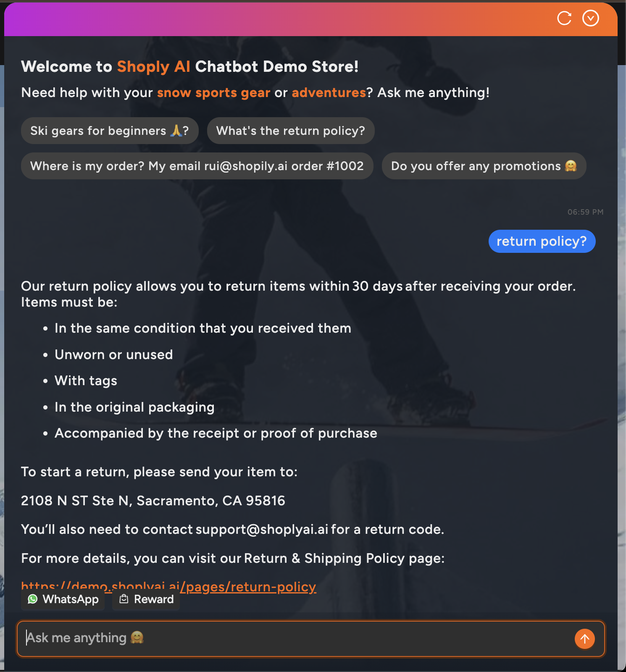
Task: Click the "return policy?" sent message bubble
Action: click(x=542, y=241)
